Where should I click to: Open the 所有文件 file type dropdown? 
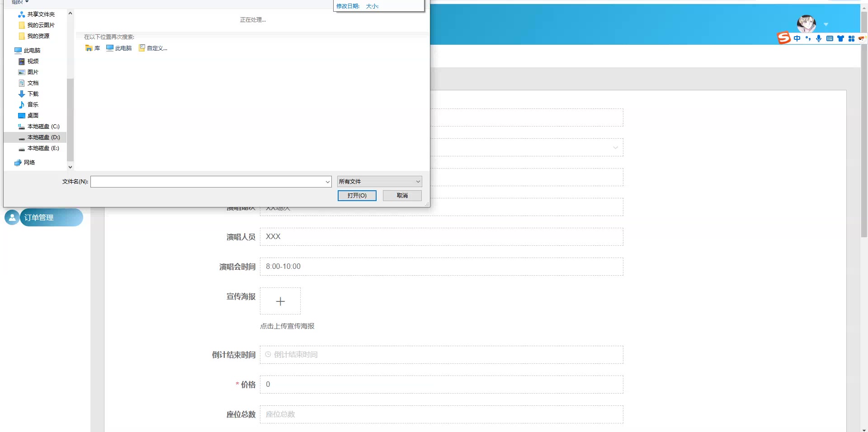[x=380, y=182]
